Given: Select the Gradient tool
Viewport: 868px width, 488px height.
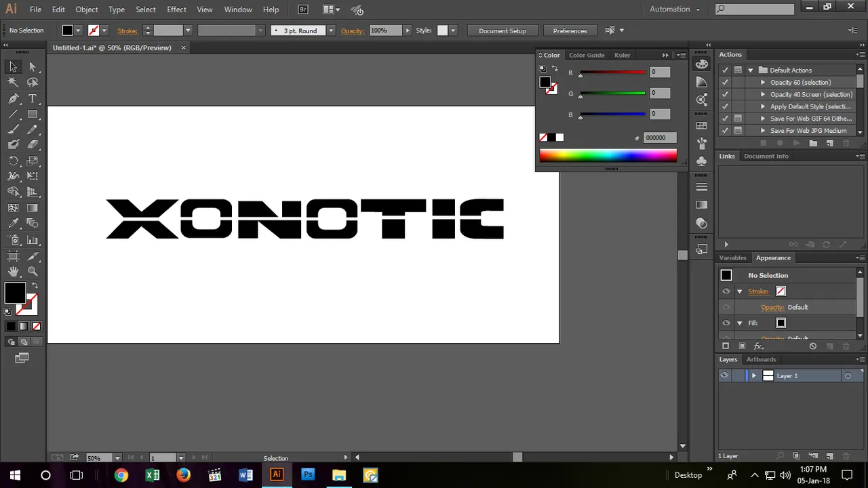Looking at the screenshot, I should 33,208.
